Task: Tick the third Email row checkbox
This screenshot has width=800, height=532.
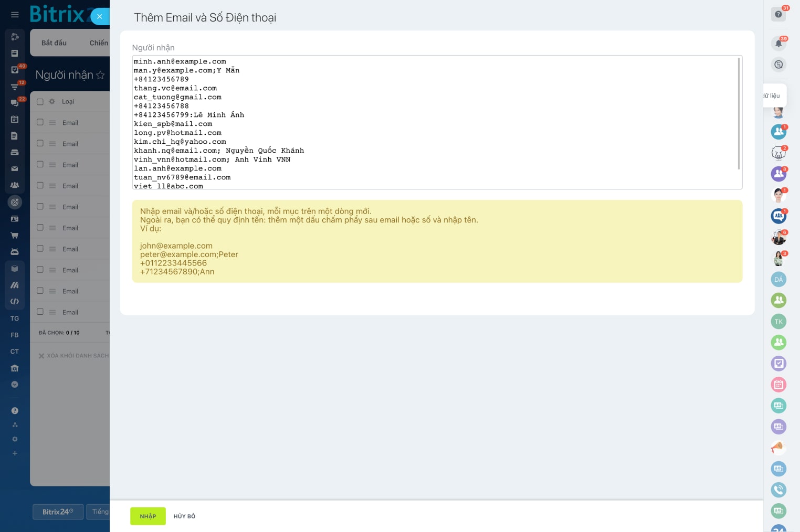Action: tap(40, 164)
